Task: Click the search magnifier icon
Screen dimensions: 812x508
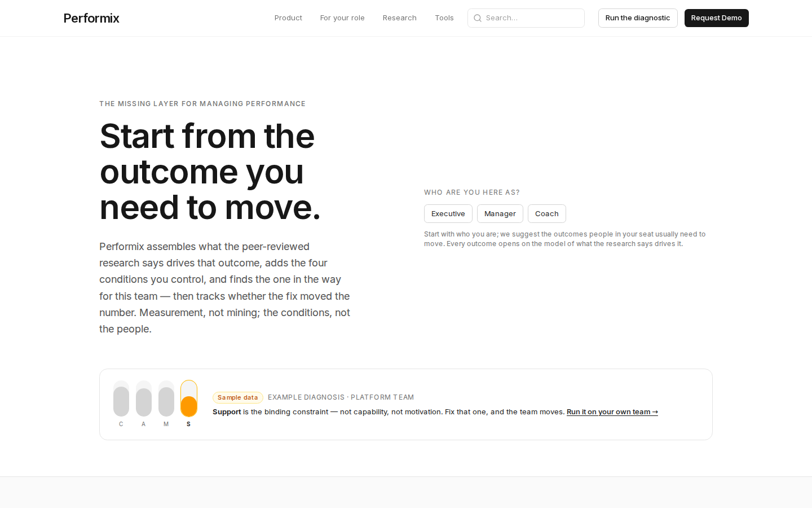Action: point(478,18)
